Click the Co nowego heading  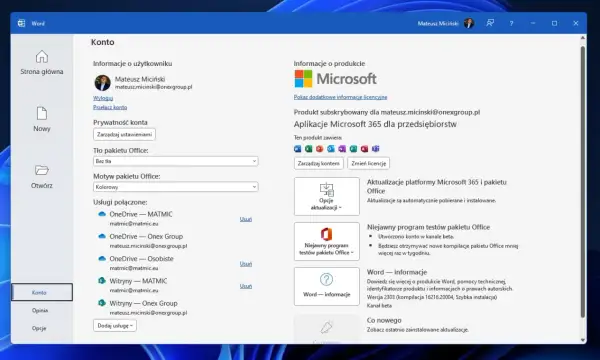[384, 320]
